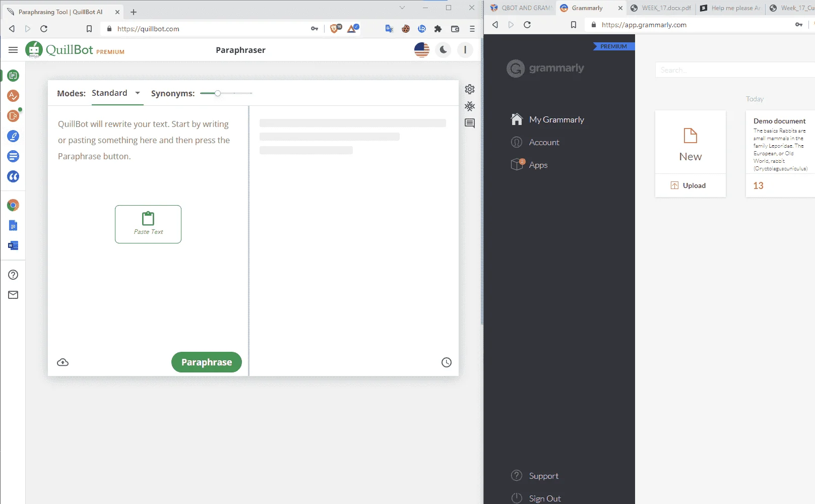Reload the QuillBot page
The image size is (815, 504).
pyautogui.click(x=44, y=29)
